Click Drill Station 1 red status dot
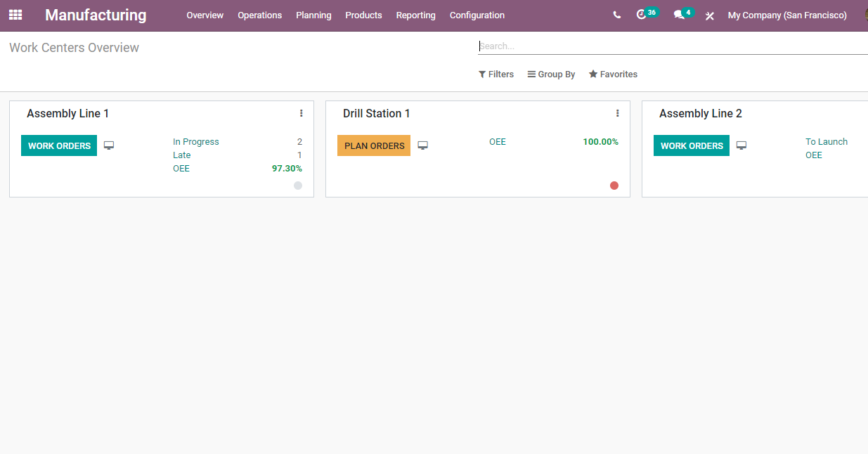This screenshot has height=454, width=868. pyautogui.click(x=614, y=186)
